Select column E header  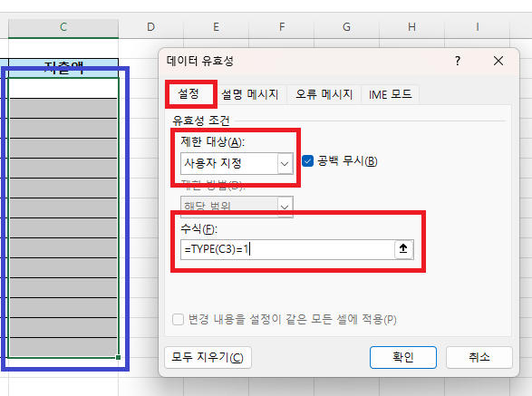tap(216, 27)
